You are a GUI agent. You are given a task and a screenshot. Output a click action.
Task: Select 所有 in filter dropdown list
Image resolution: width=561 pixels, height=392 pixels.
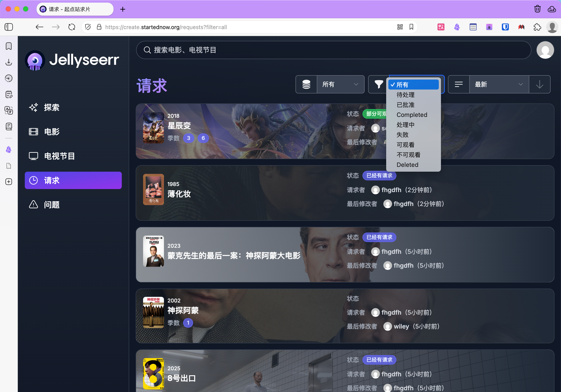[x=413, y=85]
